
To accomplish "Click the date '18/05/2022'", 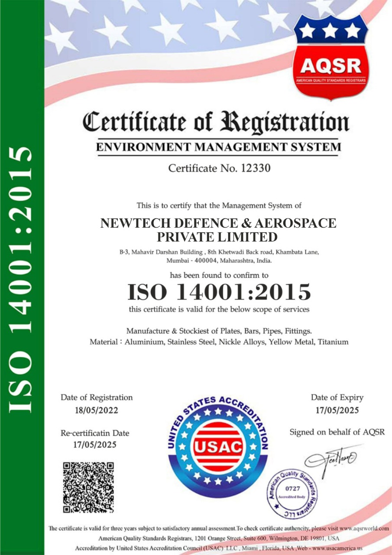I will [x=97, y=411].
